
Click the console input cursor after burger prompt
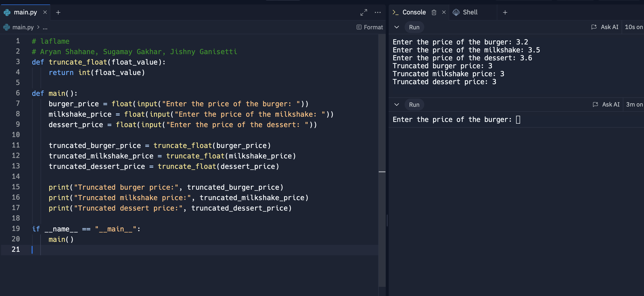[518, 119]
